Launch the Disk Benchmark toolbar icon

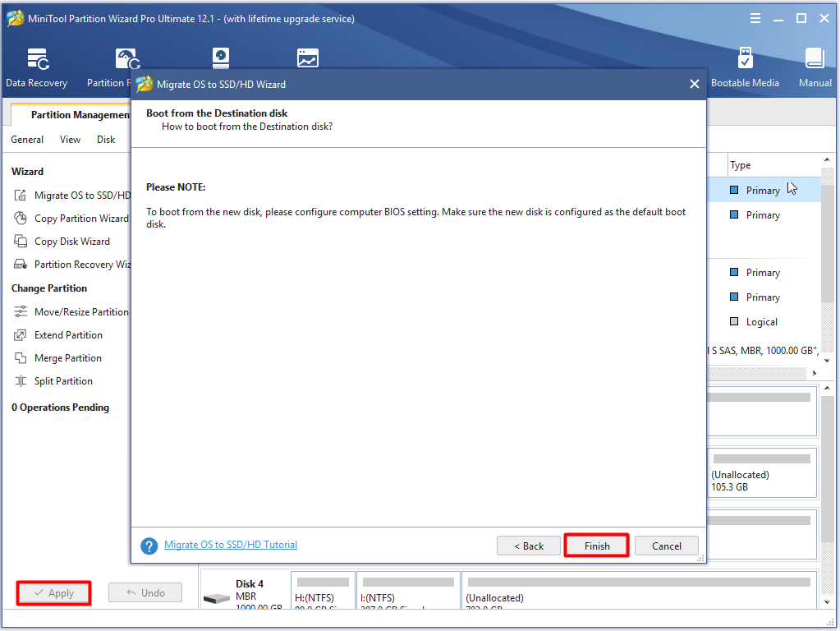(x=221, y=58)
